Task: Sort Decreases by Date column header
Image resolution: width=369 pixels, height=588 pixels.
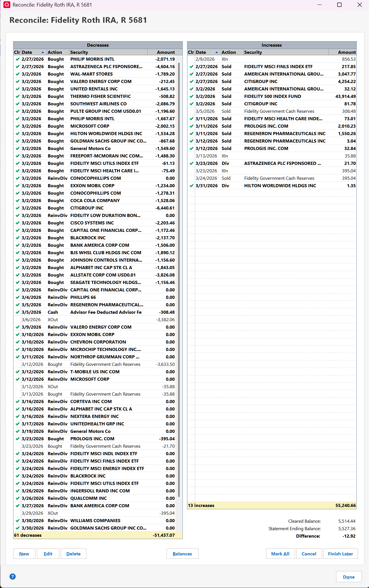Action: click(x=34, y=52)
